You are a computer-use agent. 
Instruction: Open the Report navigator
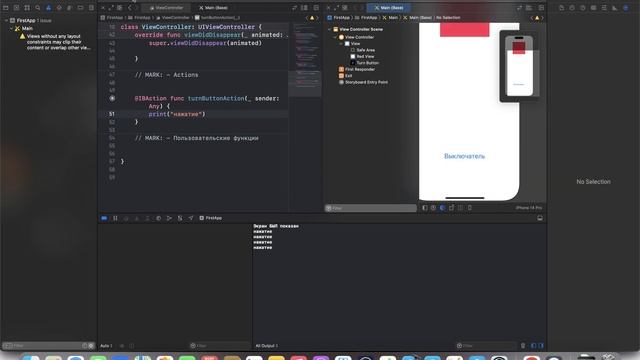pyautogui.click(x=91, y=8)
